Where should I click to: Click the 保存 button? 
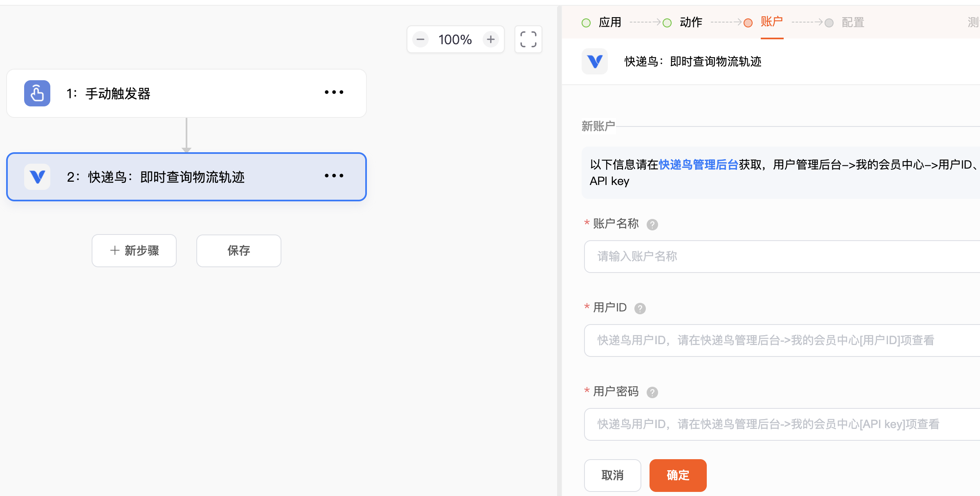tap(239, 251)
